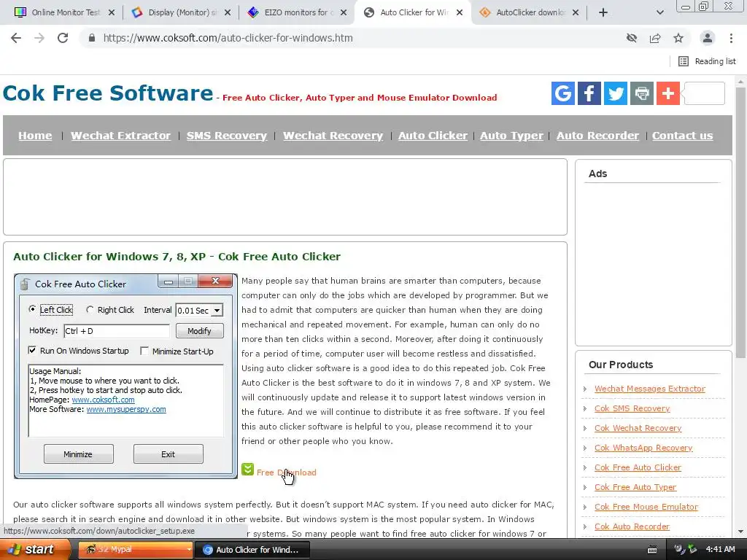The width and height of the screenshot is (747, 560).
Task: Toggle Run On Windows Startup checkbox
Action: click(32, 351)
